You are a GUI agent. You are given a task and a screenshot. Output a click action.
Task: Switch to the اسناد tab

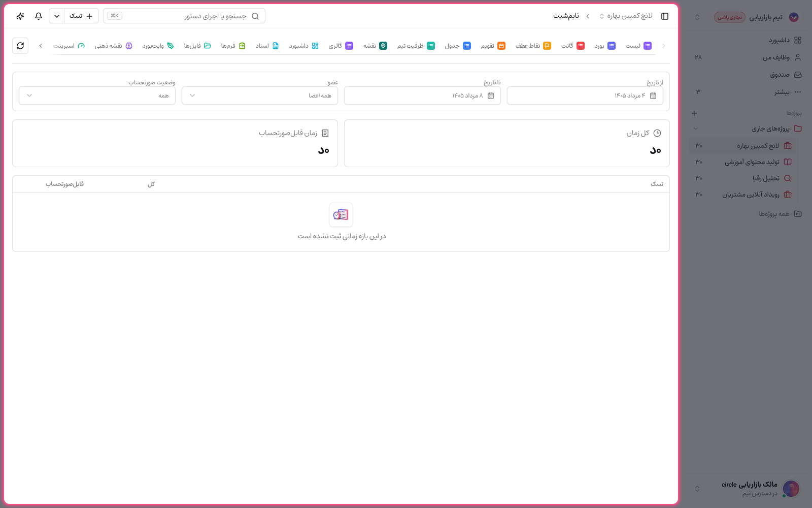(x=267, y=46)
